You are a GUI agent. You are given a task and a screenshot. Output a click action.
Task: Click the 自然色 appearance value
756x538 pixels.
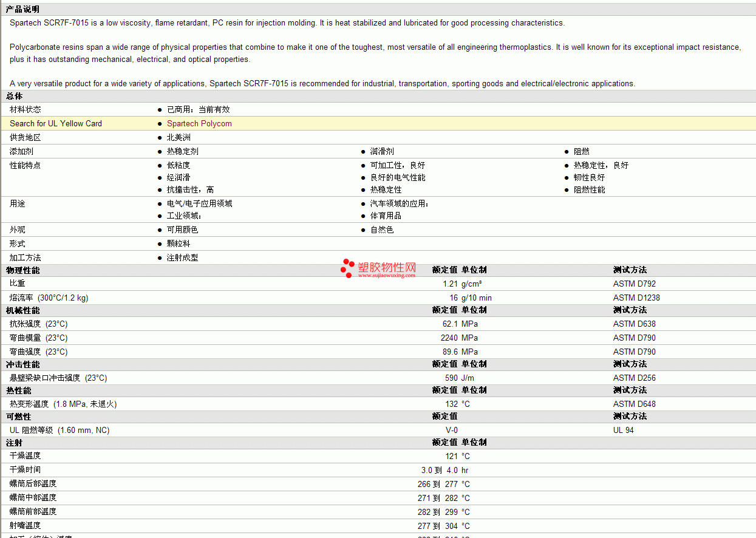click(382, 230)
